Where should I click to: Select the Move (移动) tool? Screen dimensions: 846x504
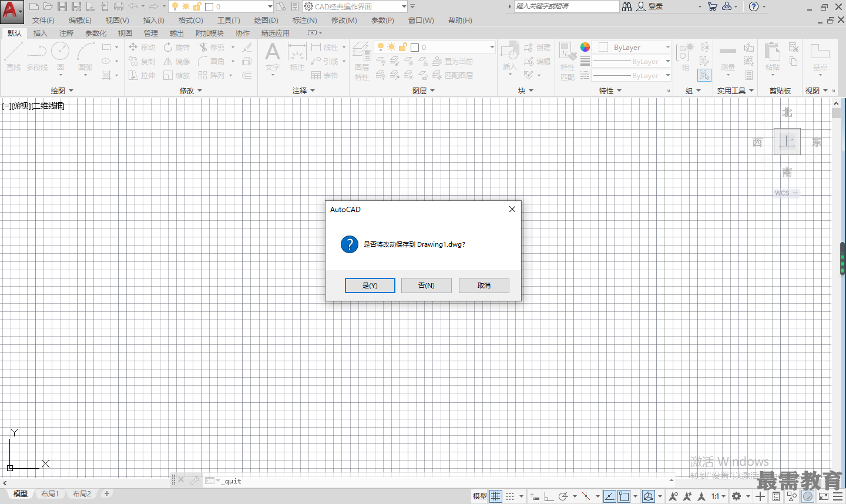(142, 47)
